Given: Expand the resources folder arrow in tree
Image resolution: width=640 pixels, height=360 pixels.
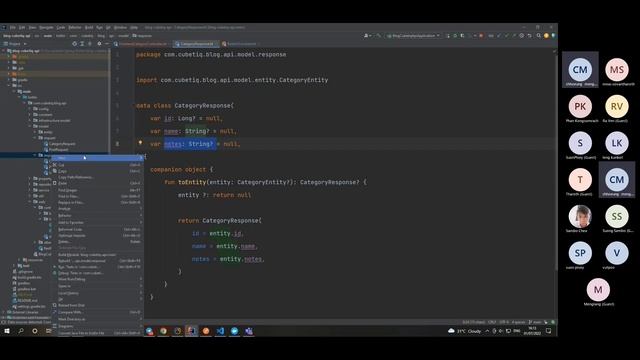Looking at the screenshot, I should pos(19,260).
